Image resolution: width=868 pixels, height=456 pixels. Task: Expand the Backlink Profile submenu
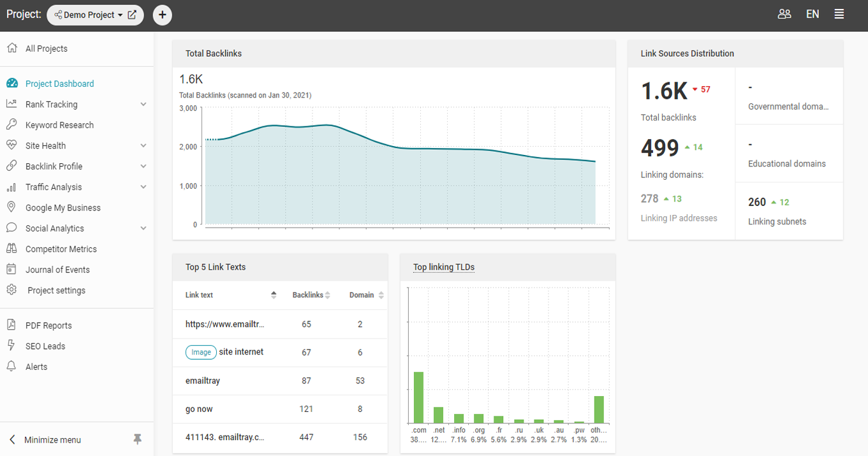[x=143, y=166]
